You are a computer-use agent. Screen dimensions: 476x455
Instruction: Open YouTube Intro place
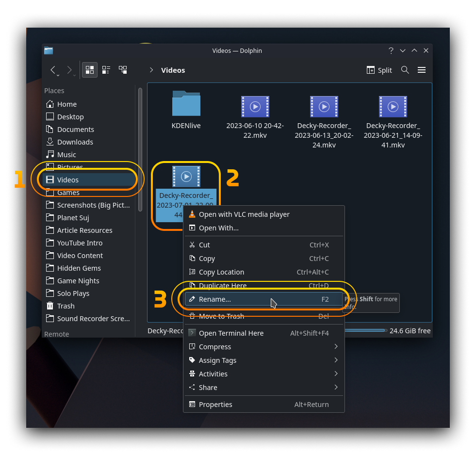pyautogui.click(x=90, y=243)
